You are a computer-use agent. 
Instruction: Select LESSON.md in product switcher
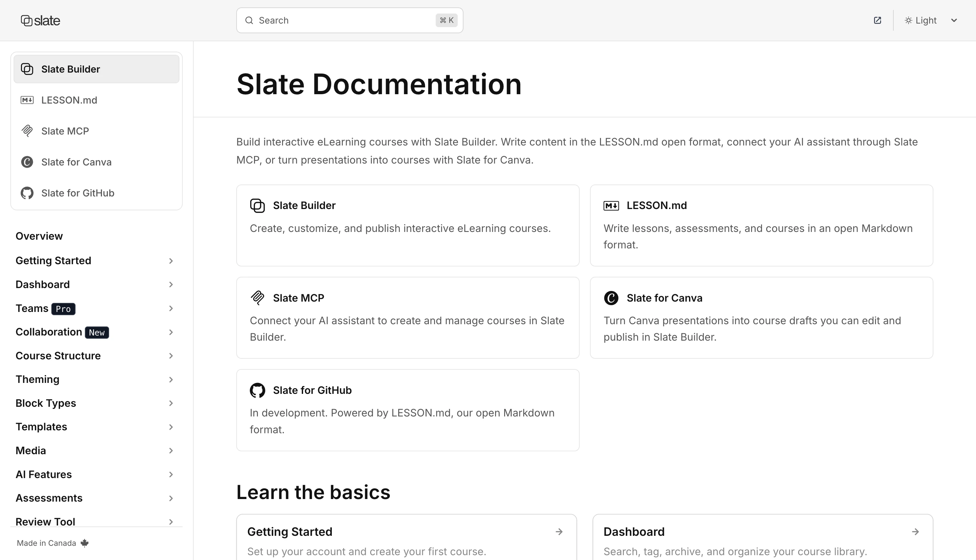97,100
